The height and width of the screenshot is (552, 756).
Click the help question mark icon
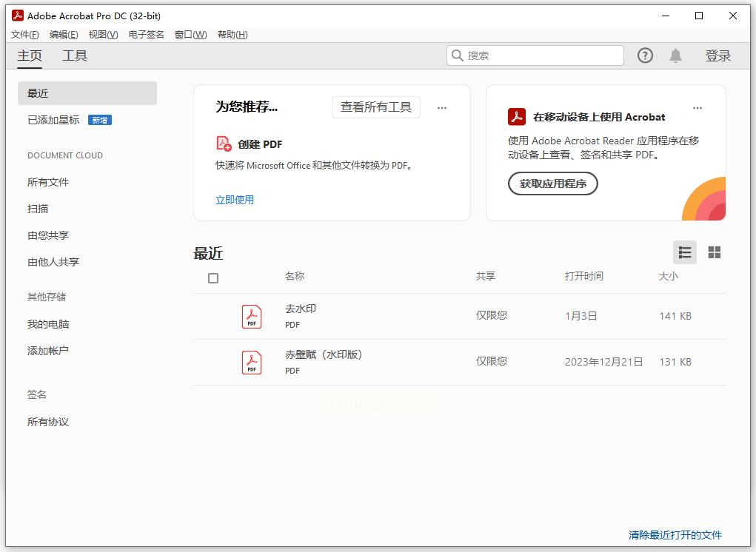[645, 55]
